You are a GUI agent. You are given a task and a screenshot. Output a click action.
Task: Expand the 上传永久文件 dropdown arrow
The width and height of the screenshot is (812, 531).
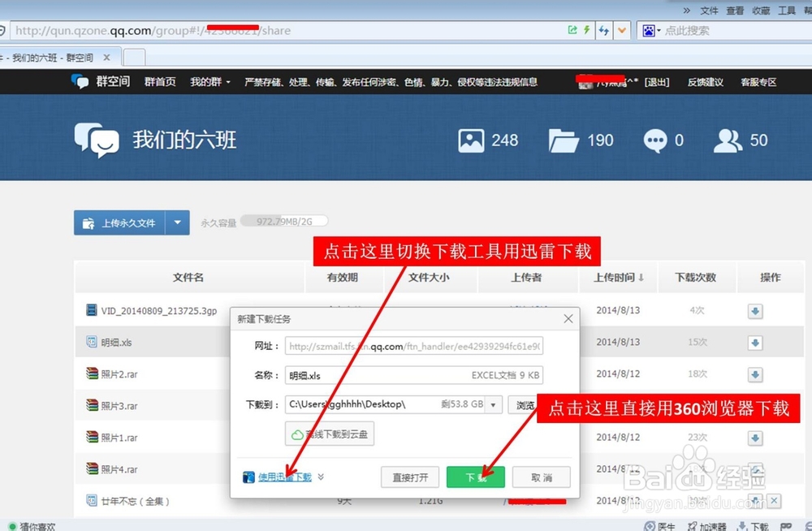177,222
